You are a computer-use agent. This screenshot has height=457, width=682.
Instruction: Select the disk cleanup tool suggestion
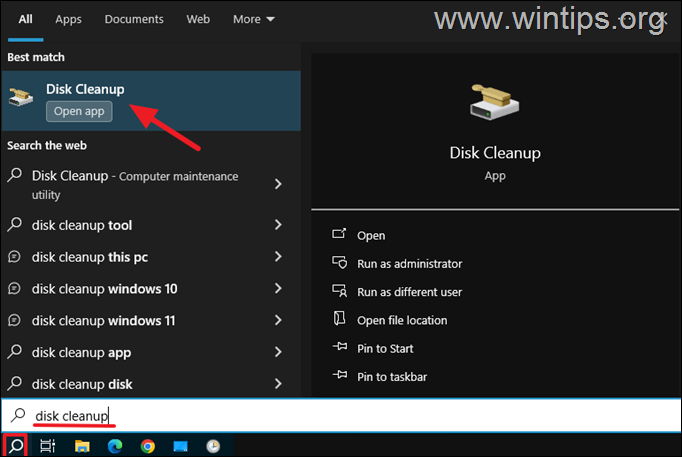(x=151, y=225)
